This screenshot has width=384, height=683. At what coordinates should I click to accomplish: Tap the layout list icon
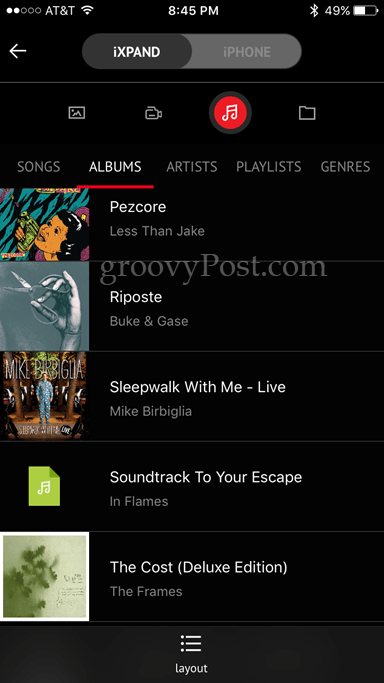[x=191, y=644]
